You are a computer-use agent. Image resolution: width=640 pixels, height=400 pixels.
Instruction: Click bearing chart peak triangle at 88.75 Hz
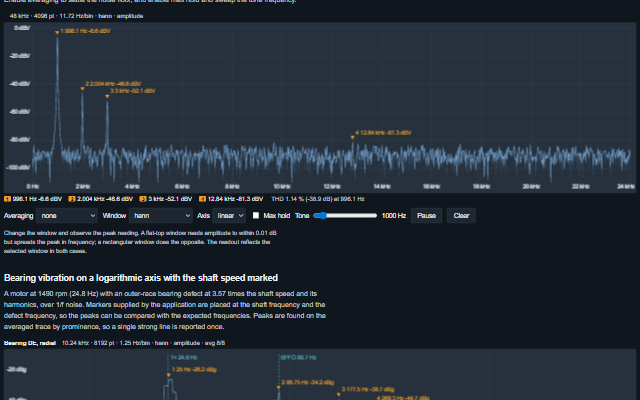[279, 388]
